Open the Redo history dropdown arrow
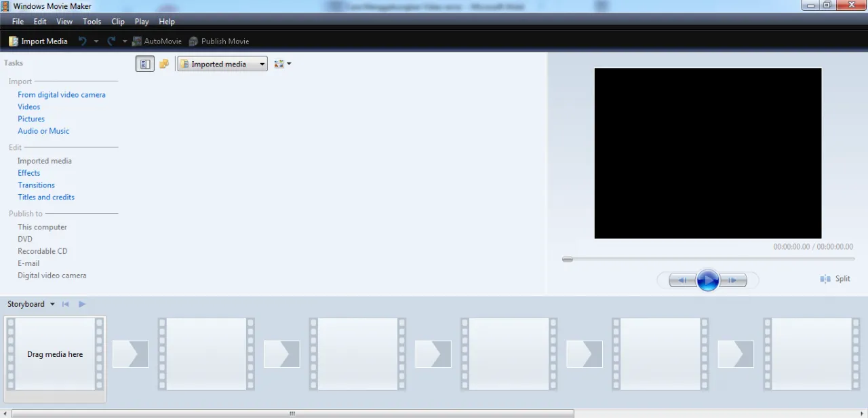 coord(125,41)
